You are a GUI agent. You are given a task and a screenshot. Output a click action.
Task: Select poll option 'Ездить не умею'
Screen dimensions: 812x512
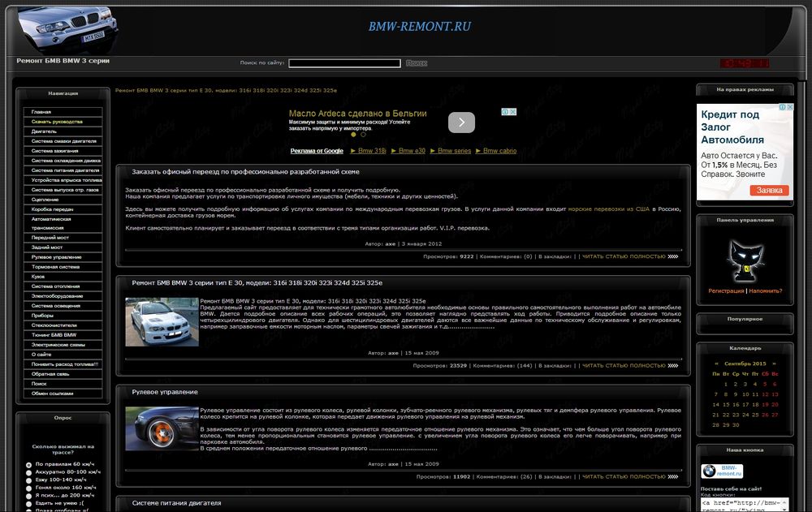click(29, 504)
